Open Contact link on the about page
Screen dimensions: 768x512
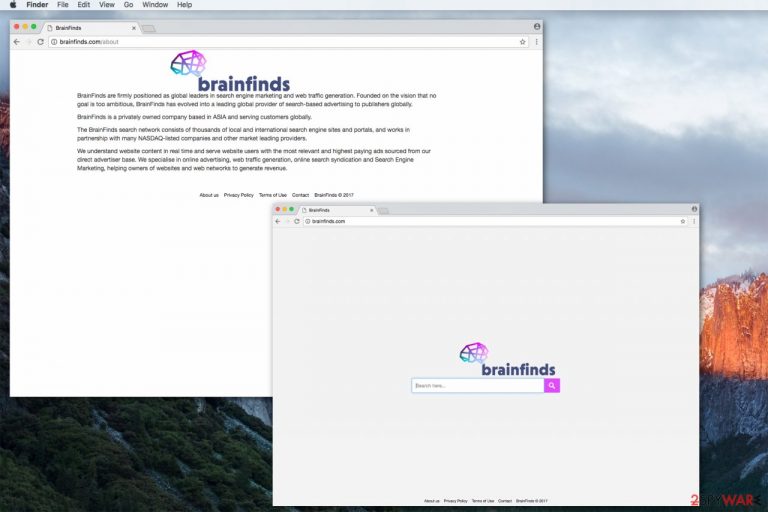click(x=300, y=195)
